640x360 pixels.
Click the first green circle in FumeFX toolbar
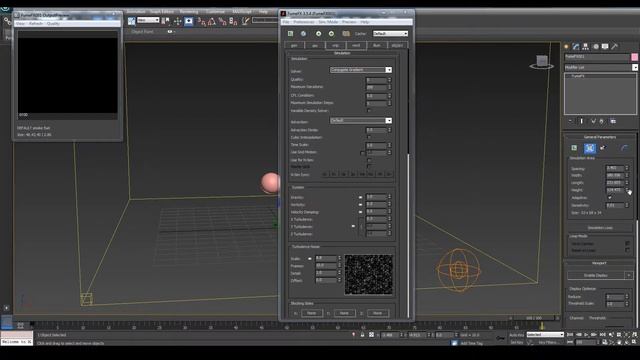tap(318, 33)
